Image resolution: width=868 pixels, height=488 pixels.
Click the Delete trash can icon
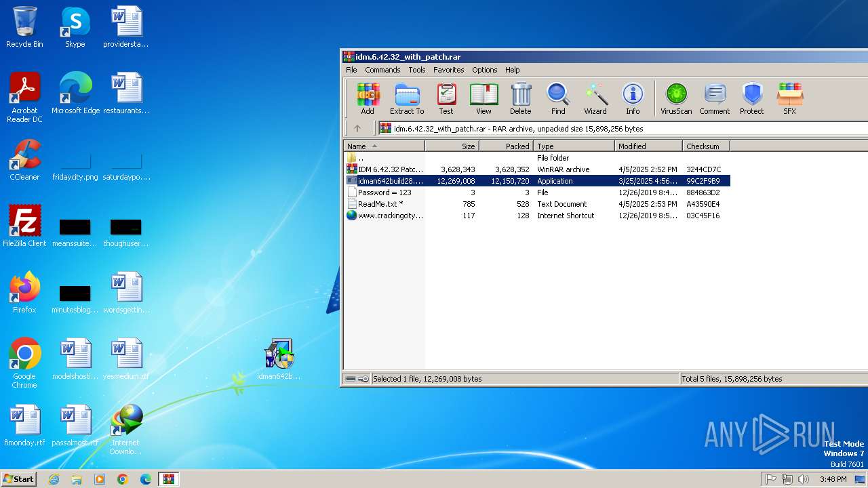pos(521,99)
